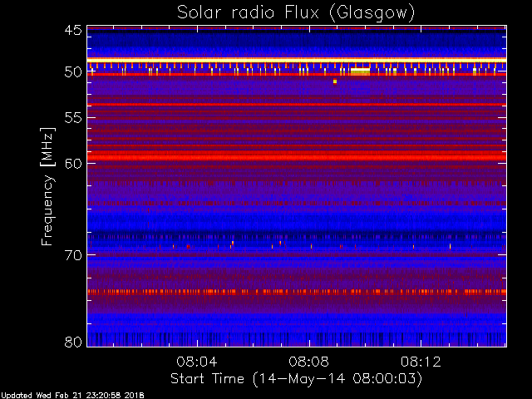The width and height of the screenshot is (532, 399).
Task: Click the 50 frequency tick label
Action: point(73,72)
